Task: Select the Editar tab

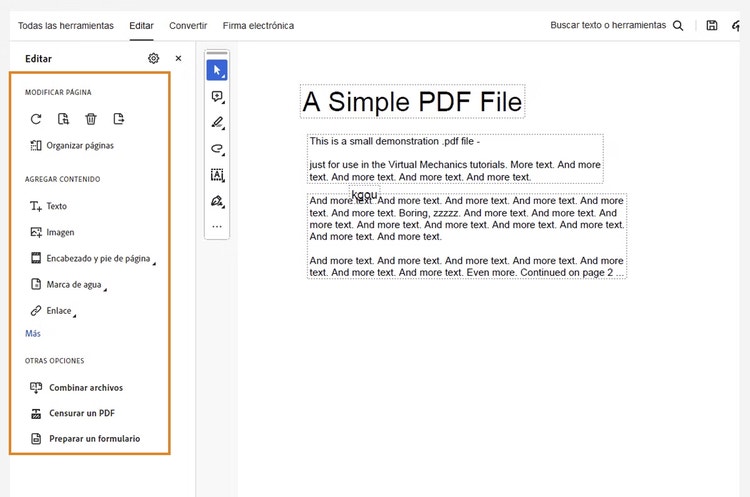Action: [x=141, y=26]
